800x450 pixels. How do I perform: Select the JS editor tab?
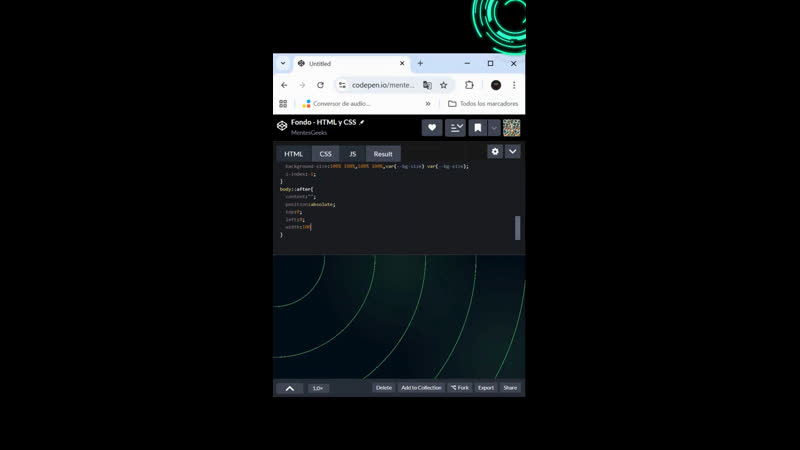(352, 154)
